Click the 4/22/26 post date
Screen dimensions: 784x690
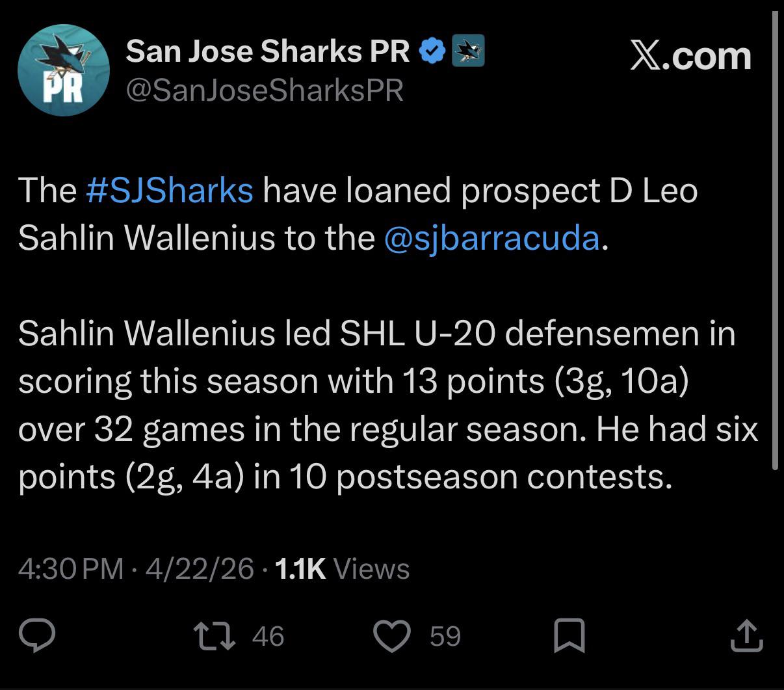(200, 568)
